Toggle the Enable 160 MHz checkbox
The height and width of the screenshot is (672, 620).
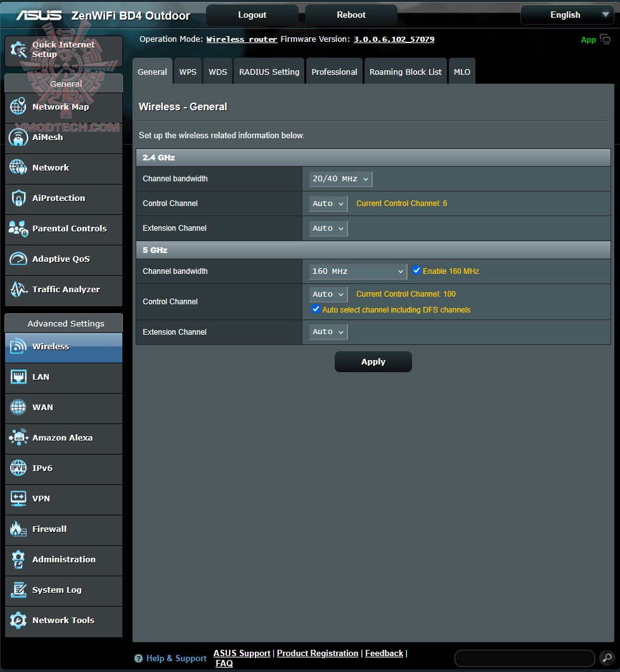tap(416, 271)
